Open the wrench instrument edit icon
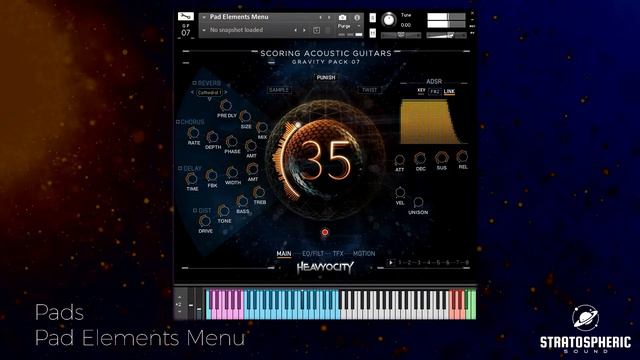The image size is (640, 360). [x=186, y=16]
